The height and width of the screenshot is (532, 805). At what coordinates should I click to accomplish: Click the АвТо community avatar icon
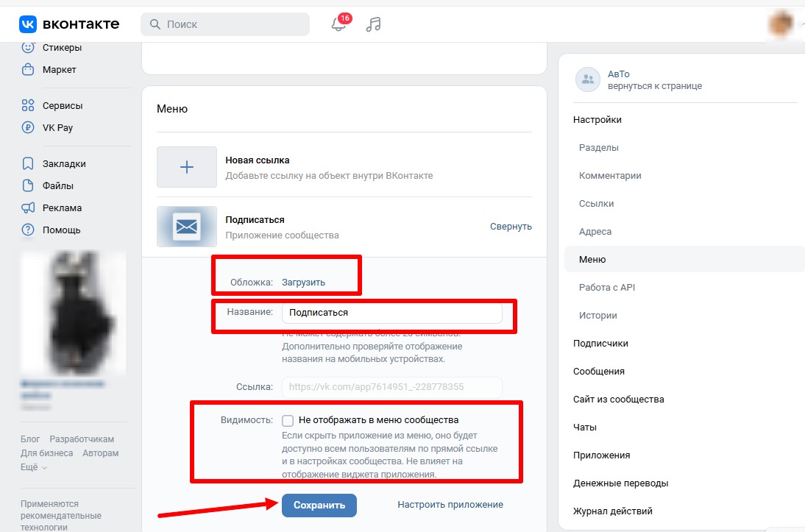tap(588, 79)
